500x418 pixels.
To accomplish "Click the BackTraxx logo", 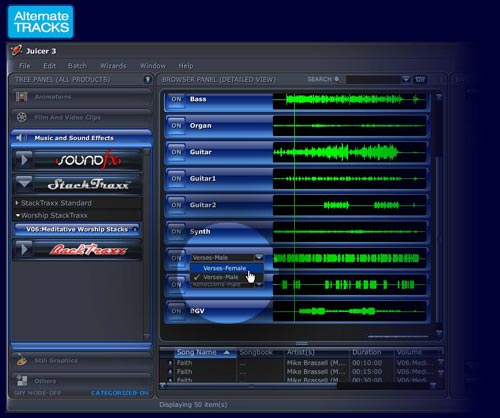I will [88, 249].
